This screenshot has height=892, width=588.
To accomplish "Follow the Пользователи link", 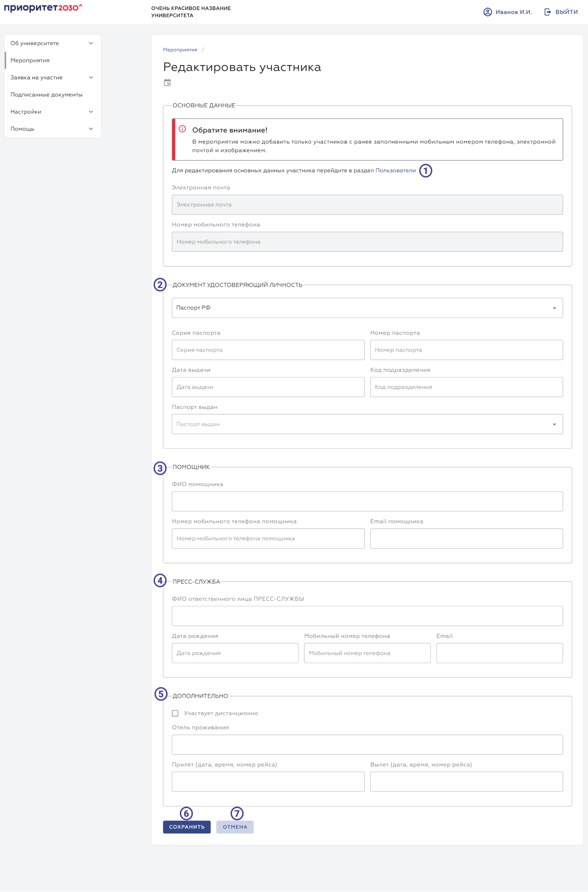I will click(x=395, y=170).
